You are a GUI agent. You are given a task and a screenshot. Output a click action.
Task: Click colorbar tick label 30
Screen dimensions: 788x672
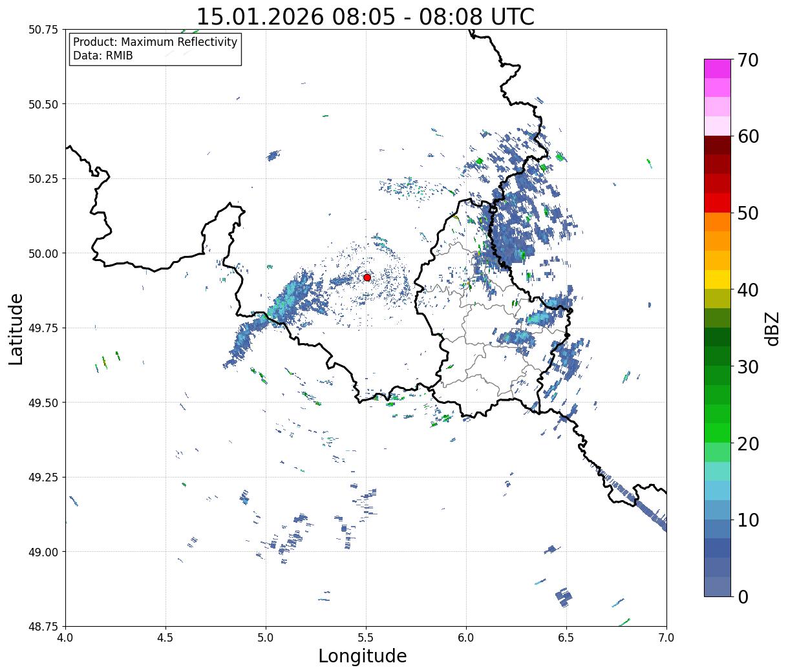point(748,366)
